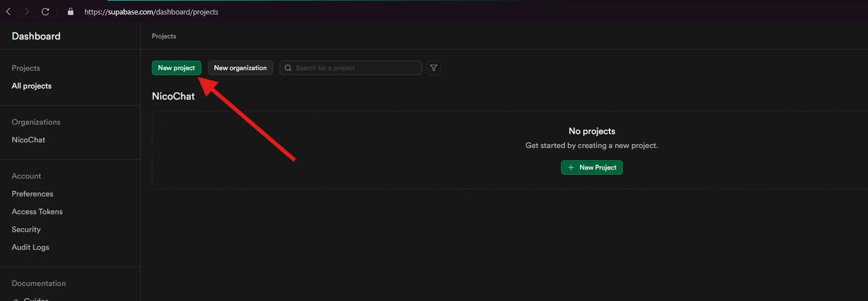Open Access Tokens in the sidebar
The height and width of the screenshot is (301, 868).
(37, 212)
